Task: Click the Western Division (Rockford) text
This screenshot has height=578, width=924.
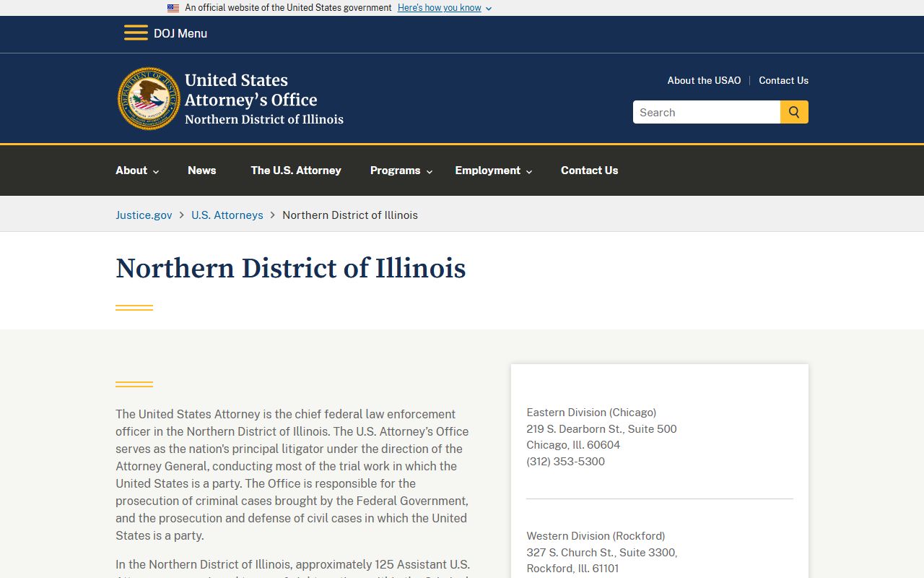Action: pyautogui.click(x=596, y=536)
